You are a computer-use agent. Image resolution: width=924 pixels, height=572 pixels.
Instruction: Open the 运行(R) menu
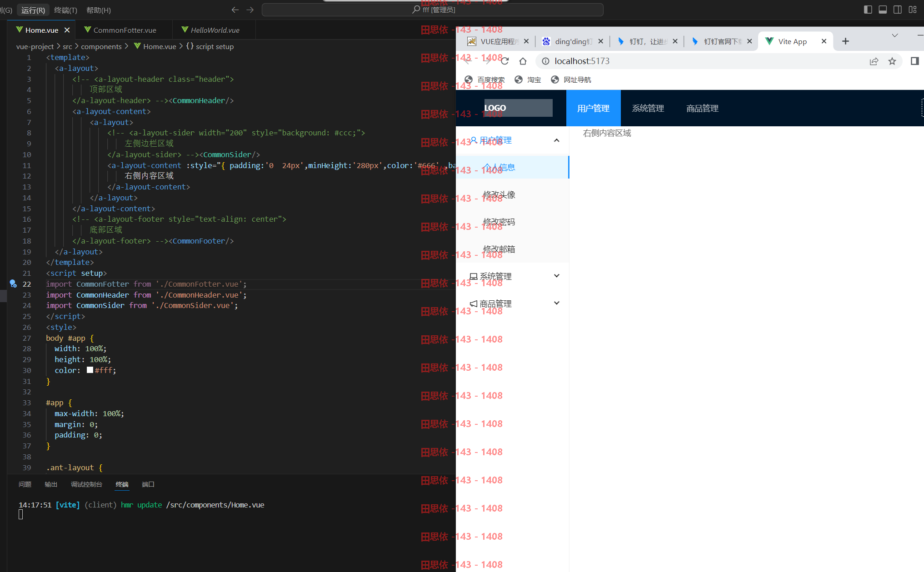coord(33,10)
